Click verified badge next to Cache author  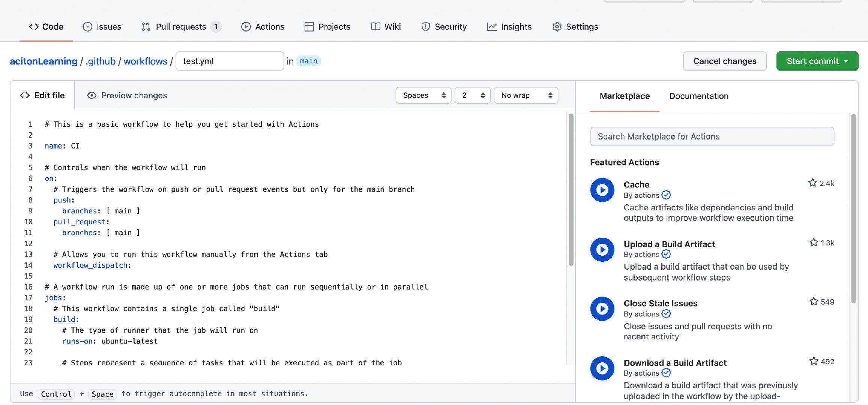[666, 195]
